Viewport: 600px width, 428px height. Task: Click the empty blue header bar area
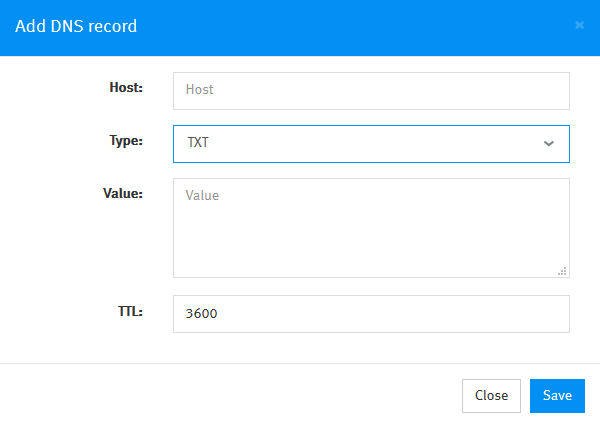[350, 26]
